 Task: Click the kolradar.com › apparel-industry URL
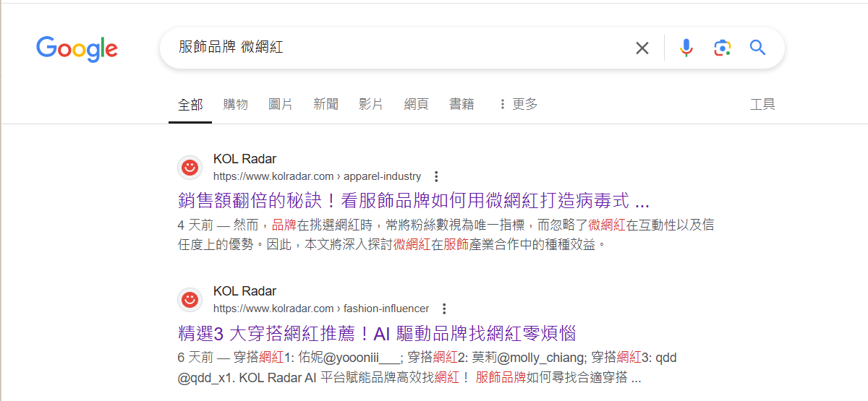(317, 176)
